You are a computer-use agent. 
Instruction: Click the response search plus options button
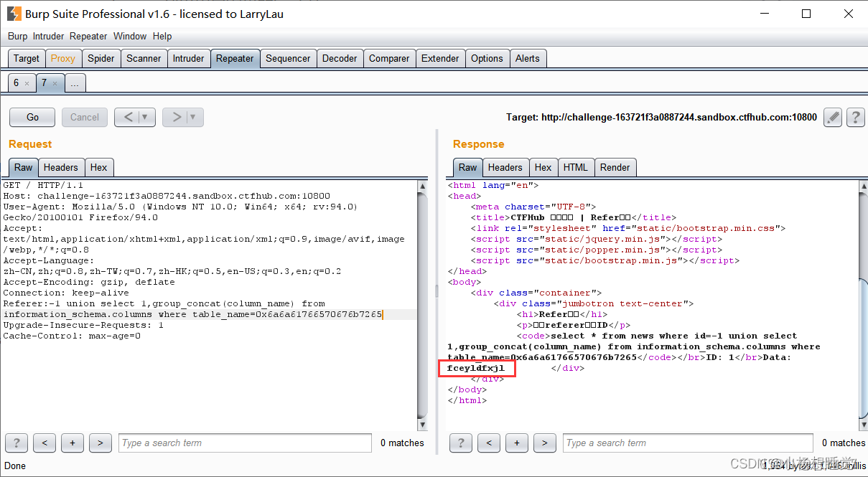[517, 443]
